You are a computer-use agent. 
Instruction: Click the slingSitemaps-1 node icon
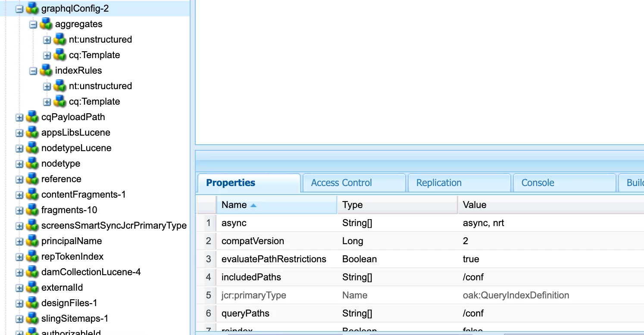point(32,319)
